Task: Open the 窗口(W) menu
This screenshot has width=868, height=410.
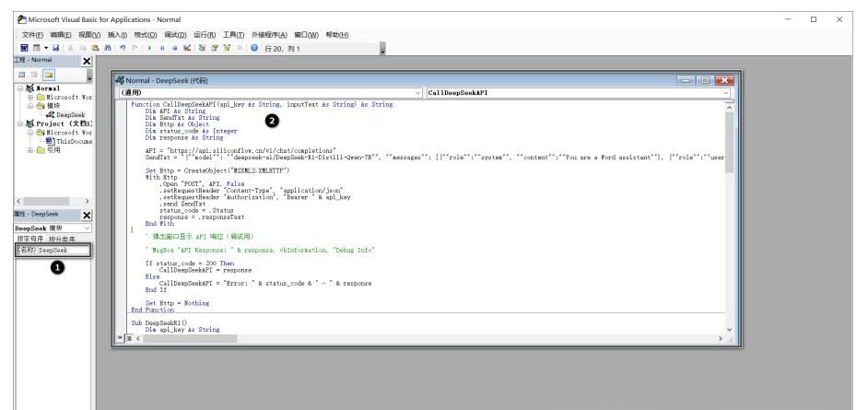Action: click(x=306, y=34)
